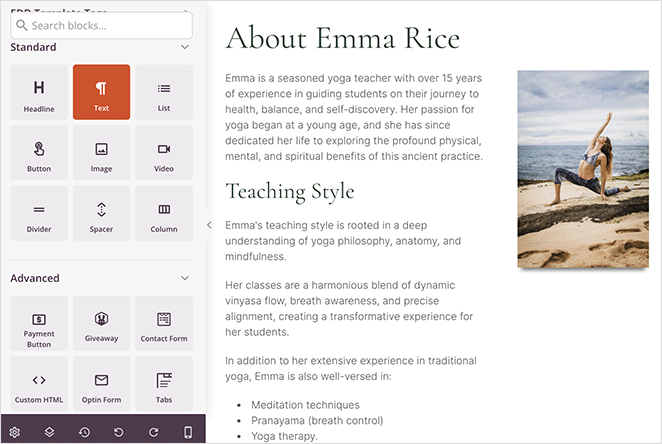This screenshot has height=444, width=662.
Task: Click the Advanced section label
Action: pyautogui.click(x=35, y=278)
